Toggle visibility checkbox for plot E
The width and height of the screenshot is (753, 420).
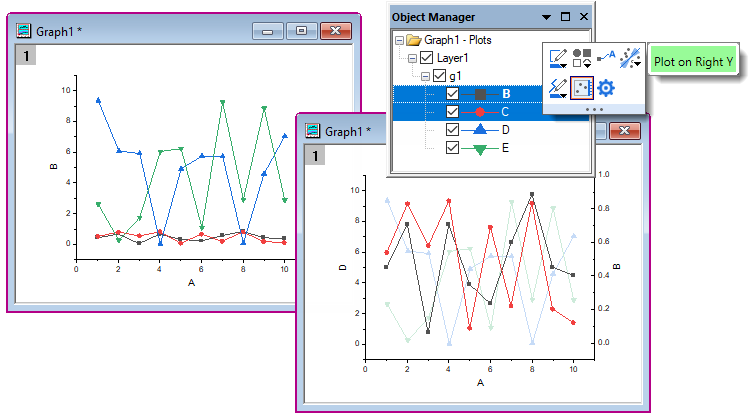pyautogui.click(x=452, y=148)
